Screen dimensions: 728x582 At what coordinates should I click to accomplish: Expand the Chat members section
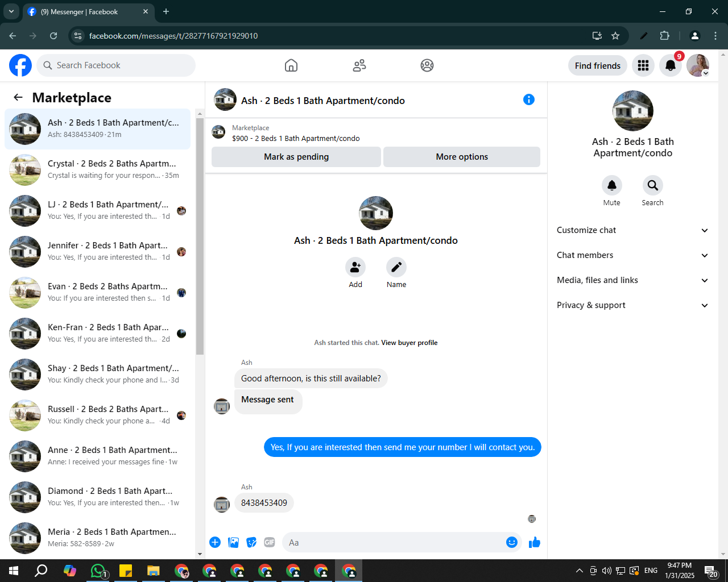[632, 255]
